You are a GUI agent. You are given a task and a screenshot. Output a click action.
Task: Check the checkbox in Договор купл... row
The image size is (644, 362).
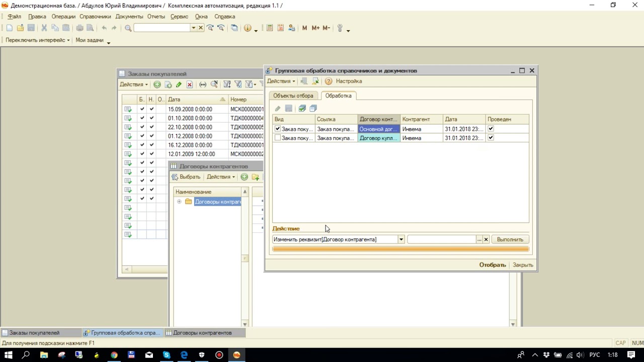[x=277, y=138]
